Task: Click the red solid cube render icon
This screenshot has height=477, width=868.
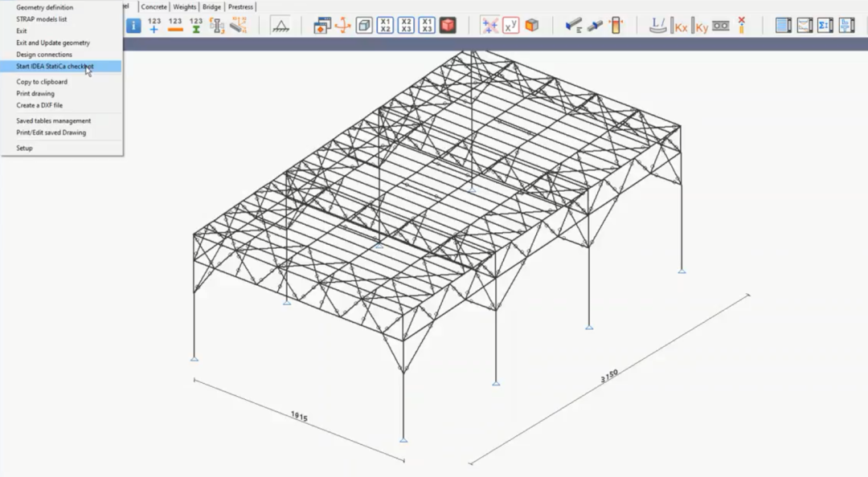Action: click(x=448, y=26)
